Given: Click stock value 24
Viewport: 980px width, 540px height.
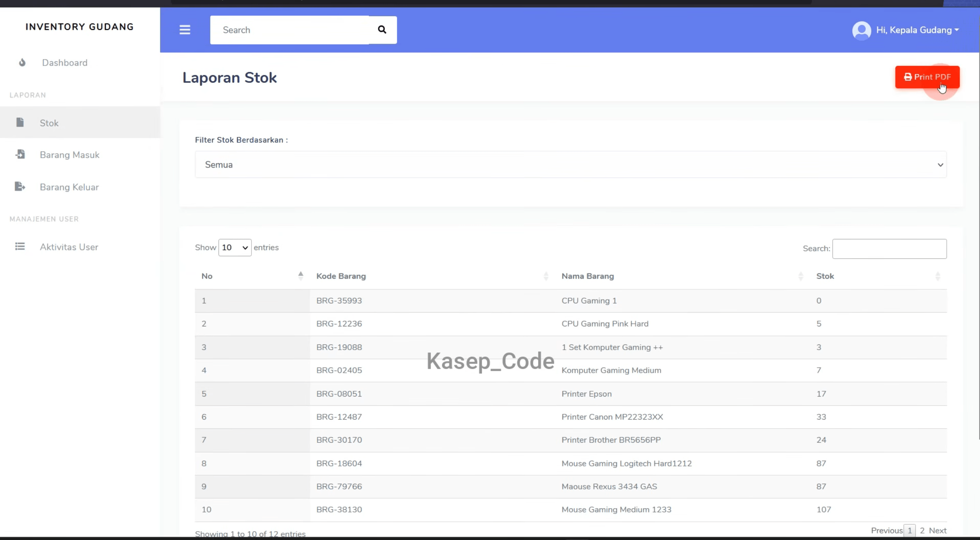Looking at the screenshot, I should 821,440.
